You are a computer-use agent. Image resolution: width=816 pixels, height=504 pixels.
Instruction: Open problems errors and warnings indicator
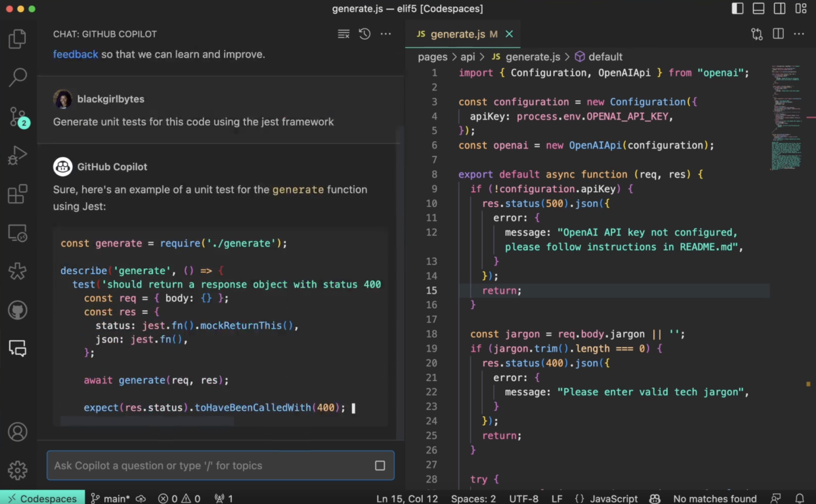point(179,498)
